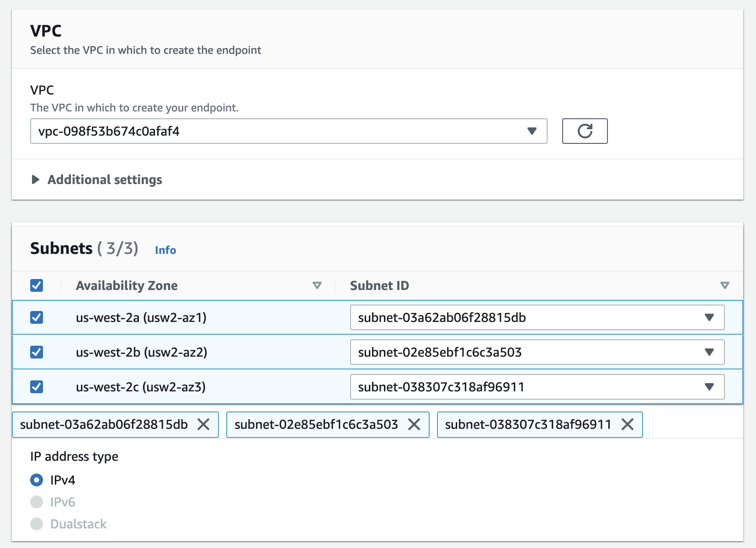The image size is (756, 548).
Task: Click the refresh icon next to VPC dropdown
Action: (585, 131)
